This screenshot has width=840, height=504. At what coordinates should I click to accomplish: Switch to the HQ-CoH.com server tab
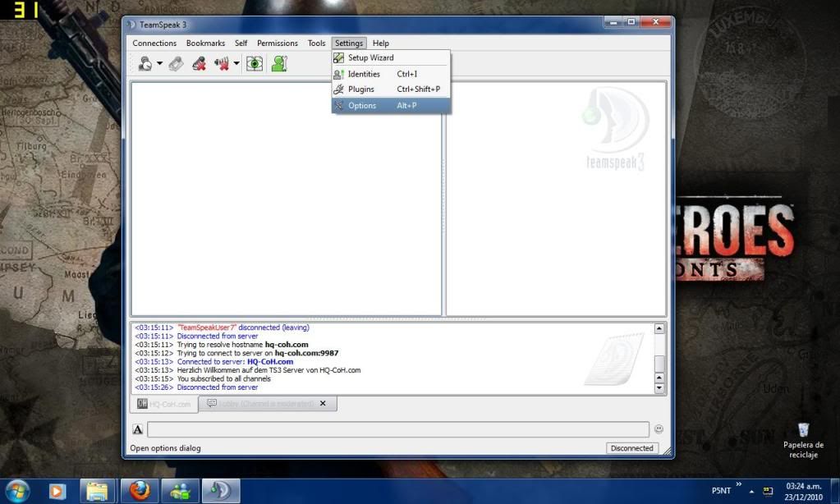[x=164, y=404]
